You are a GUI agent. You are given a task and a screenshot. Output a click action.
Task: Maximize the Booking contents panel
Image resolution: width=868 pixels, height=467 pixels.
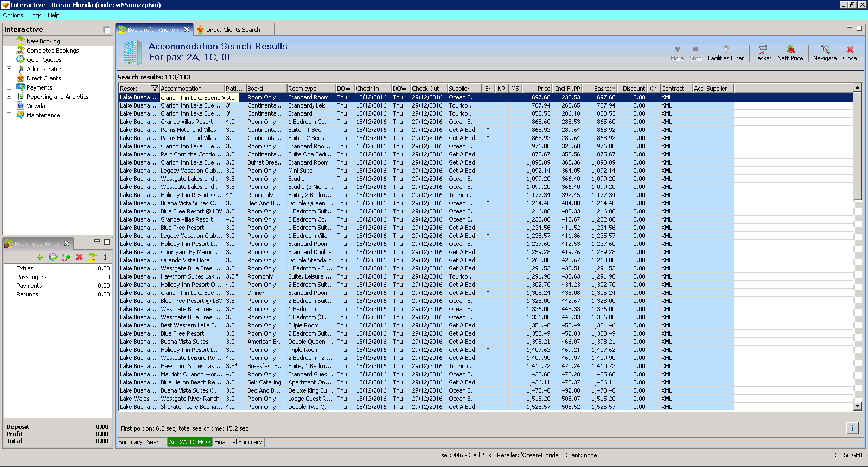click(107, 242)
